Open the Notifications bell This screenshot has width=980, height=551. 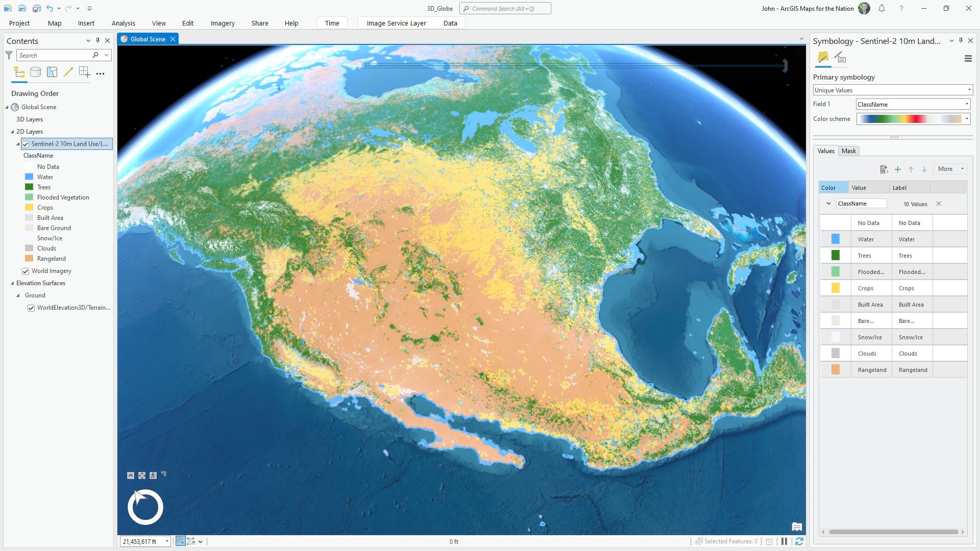pos(881,9)
